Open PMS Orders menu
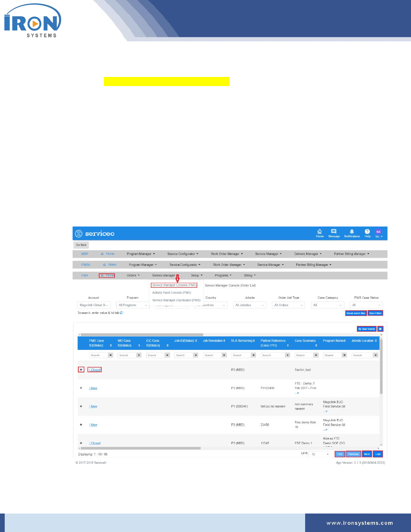This screenshot has width=411, height=532. [133, 276]
